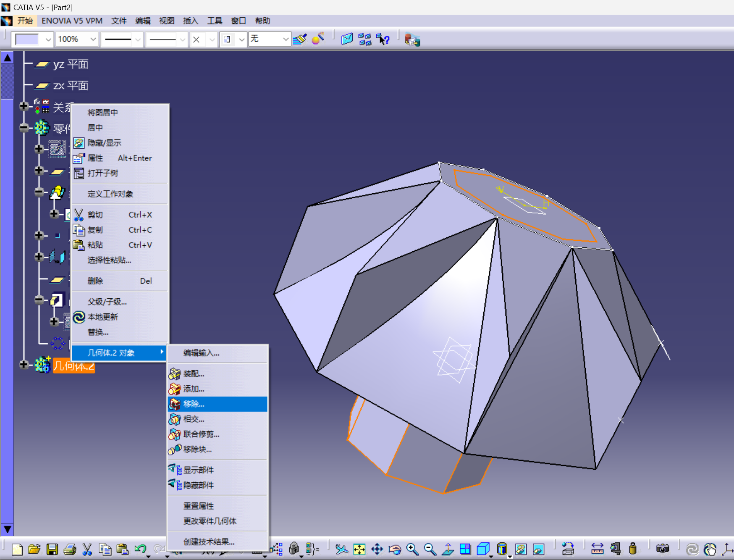
Task: Choose 删除 in the context menu
Action: [x=121, y=281]
